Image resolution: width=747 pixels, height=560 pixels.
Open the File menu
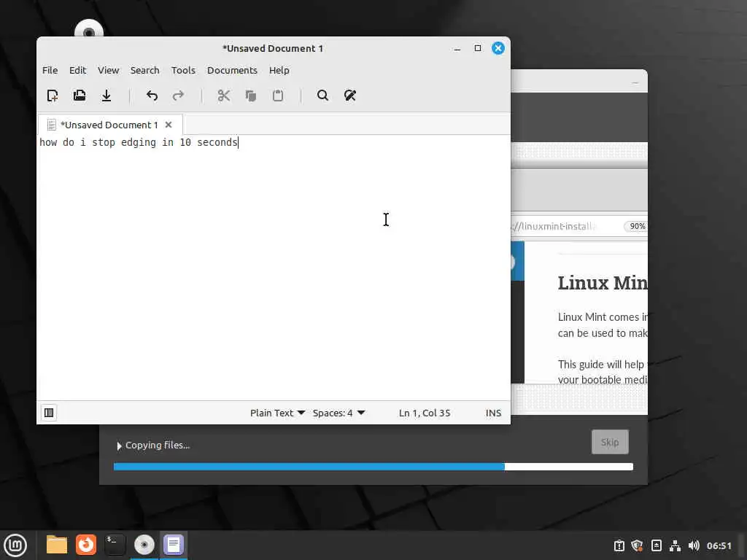click(x=50, y=71)
